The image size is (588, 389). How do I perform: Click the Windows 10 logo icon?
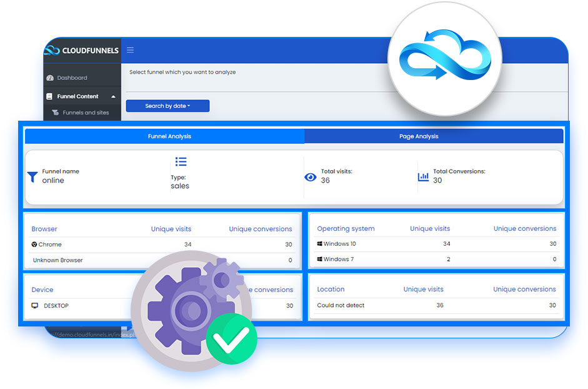point(319,244)
